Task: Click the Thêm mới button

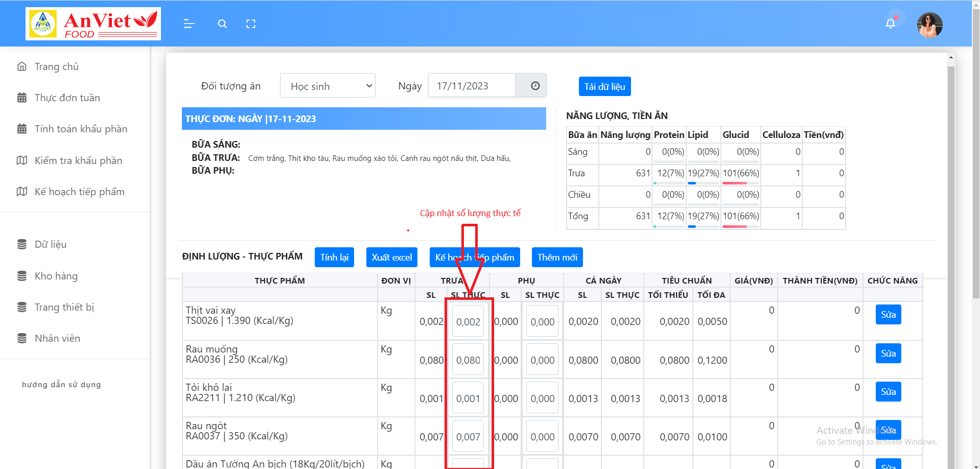Action: point(557,257)
